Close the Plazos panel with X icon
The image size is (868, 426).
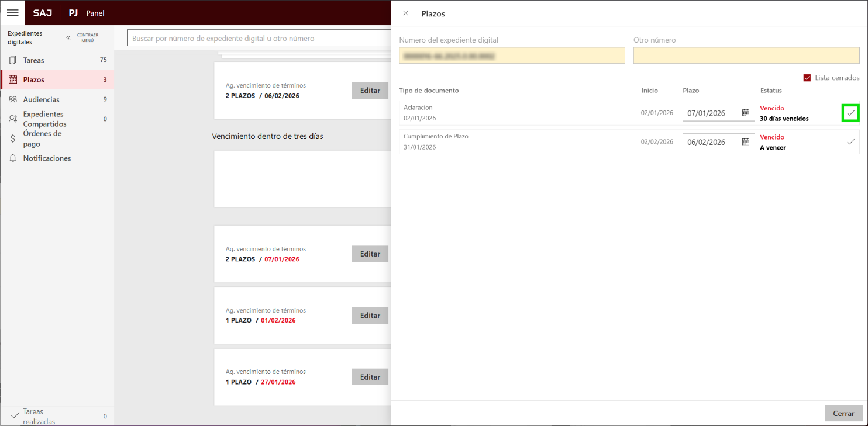405,13
